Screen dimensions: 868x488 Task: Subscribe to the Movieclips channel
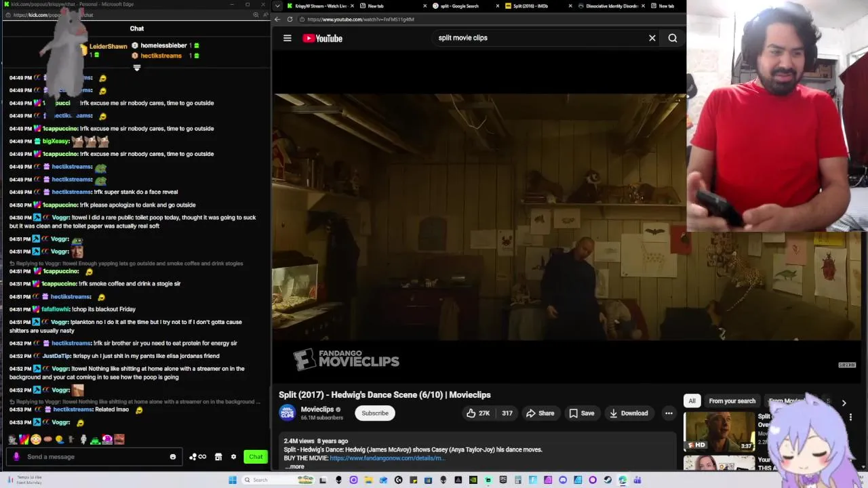375,413
